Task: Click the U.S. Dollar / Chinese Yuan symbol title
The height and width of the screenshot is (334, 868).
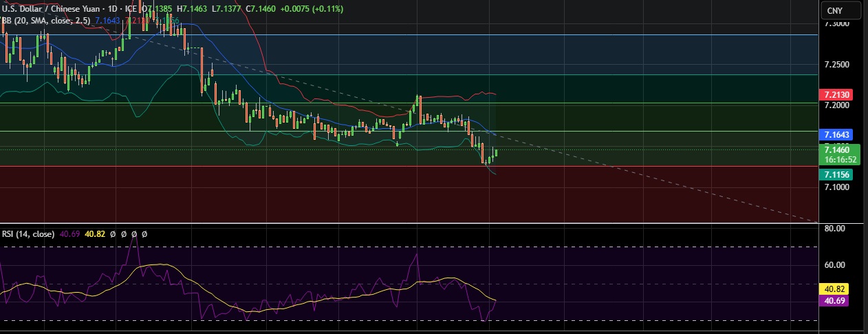Action: [51, 9]
